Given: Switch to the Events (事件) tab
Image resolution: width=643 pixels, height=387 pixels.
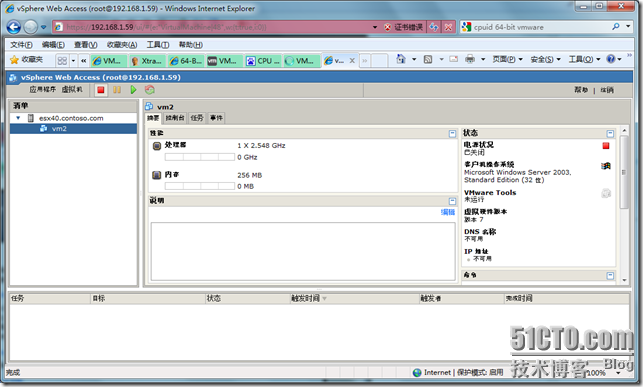Looking at the screenshot, I should pyautogui.click(x=217, y=118).
